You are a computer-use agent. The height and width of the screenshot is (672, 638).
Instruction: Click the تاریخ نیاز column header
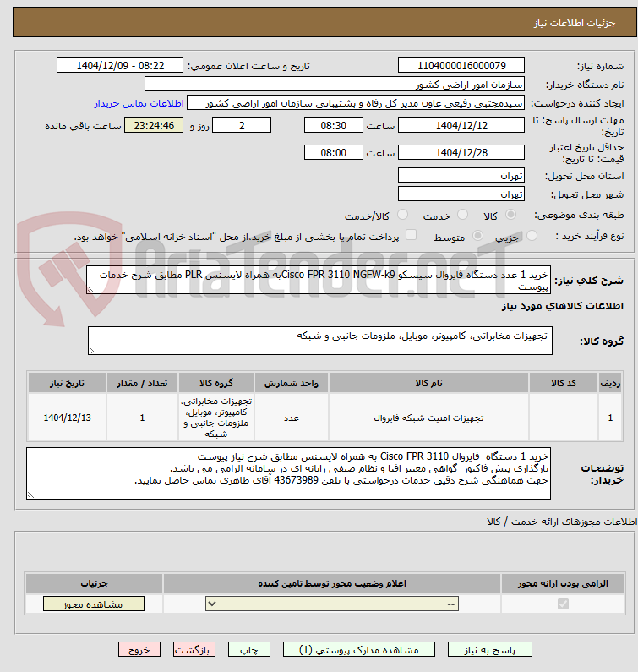(68, 383)
